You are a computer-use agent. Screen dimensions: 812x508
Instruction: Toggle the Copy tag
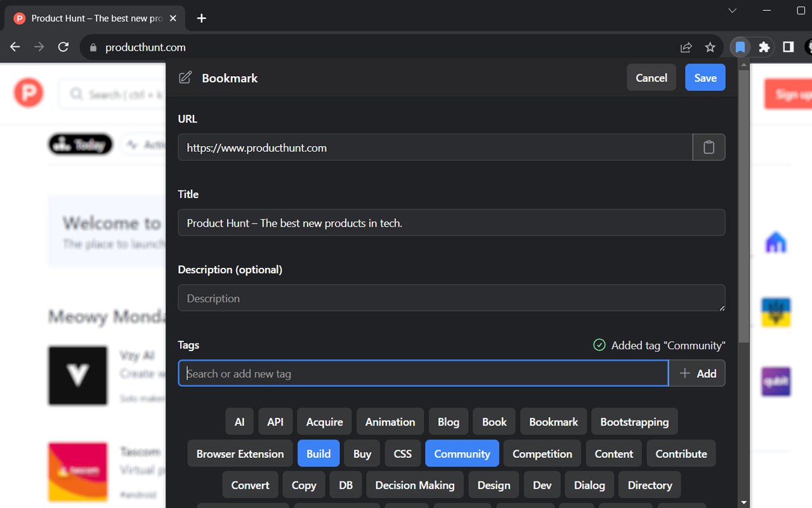[304, 485]
